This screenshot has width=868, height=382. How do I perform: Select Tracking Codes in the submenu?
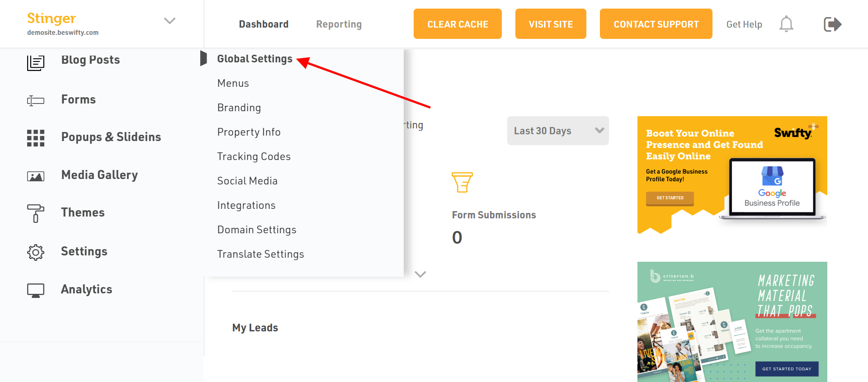254,156
